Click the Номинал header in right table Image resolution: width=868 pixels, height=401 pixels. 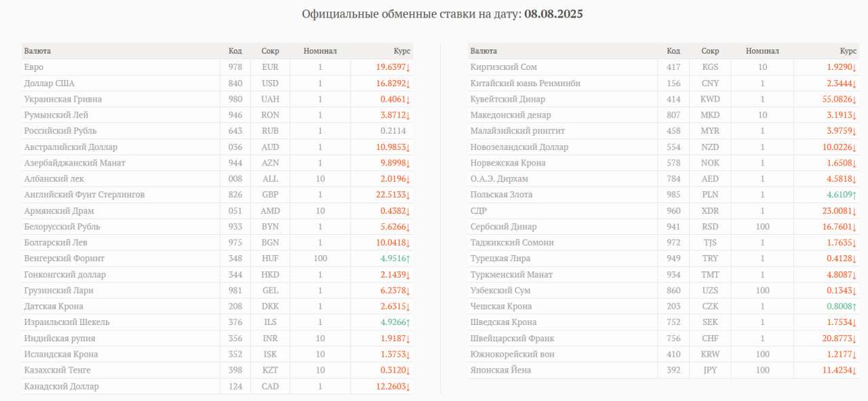coord(762,51)
